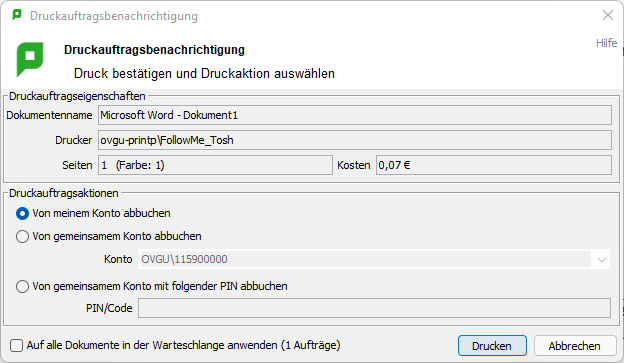The width and height of the screenshot is (624, 363).
Task: Click the Drucken button
Action: point(492,346)
